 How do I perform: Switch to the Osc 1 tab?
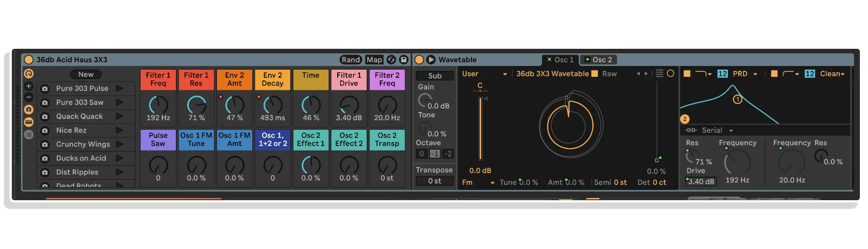(x=561, y=60)
